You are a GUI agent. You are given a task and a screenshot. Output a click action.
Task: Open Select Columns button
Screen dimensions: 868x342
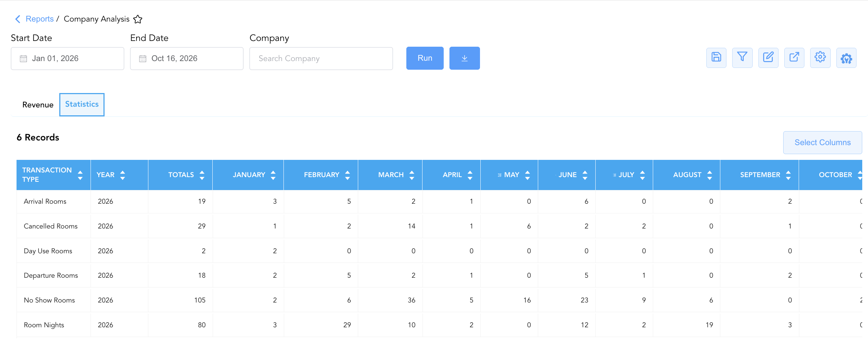(822, 143)
